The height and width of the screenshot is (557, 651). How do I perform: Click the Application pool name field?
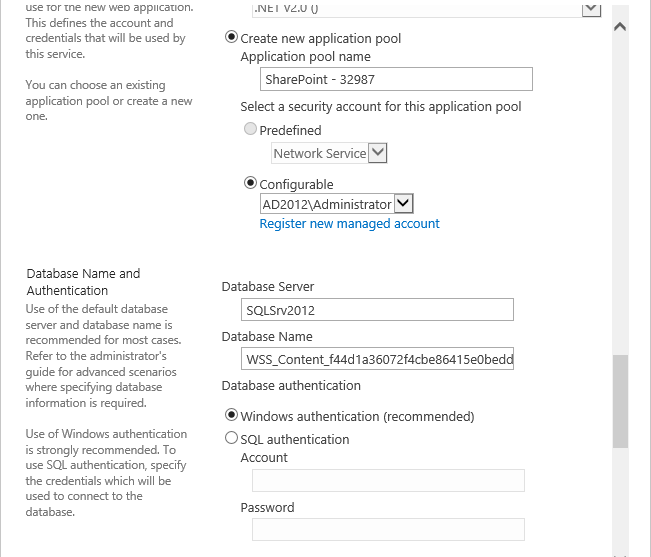pos(396,79)
